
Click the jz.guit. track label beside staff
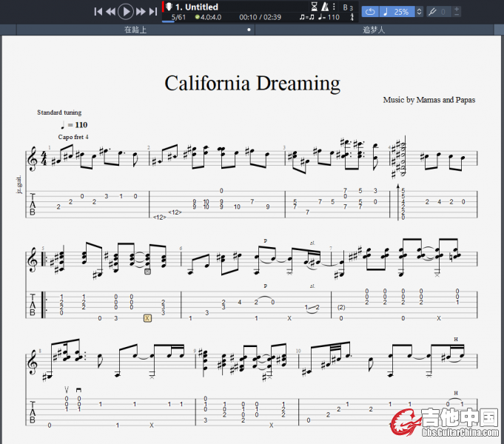coord(19,184)
